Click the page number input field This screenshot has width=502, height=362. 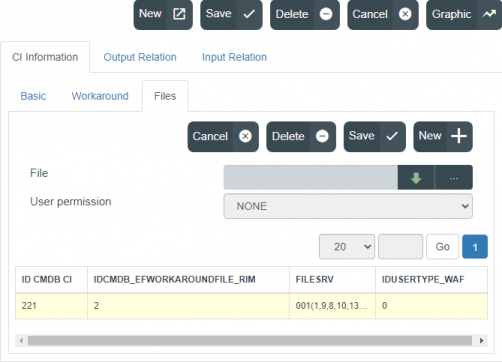pos(400,247)
